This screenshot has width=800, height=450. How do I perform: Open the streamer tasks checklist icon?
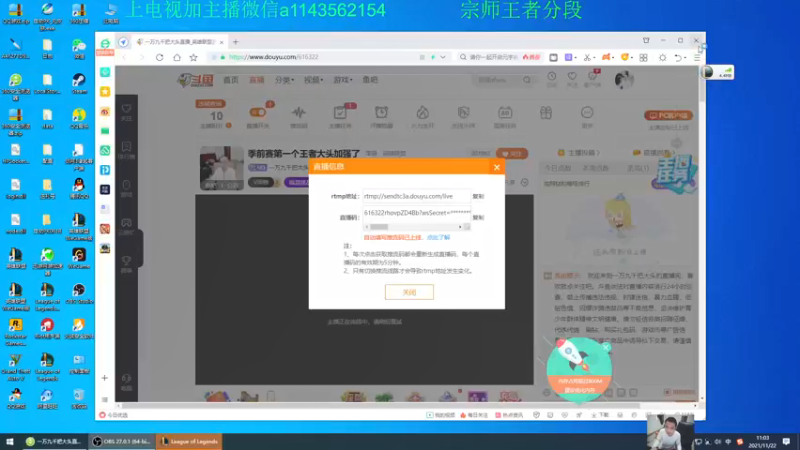(x=340, y=113)
